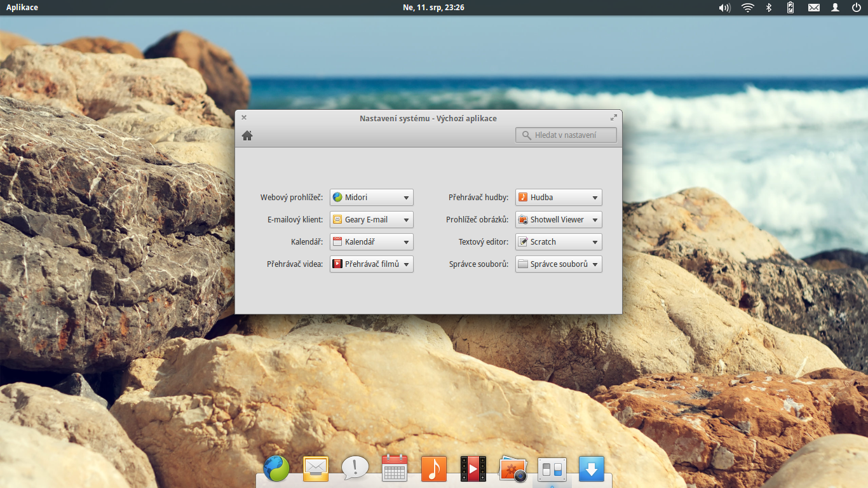Start the Videos player from the dock
The height and width of the screenshot is (488, 868).
click(x=473, y=468)
